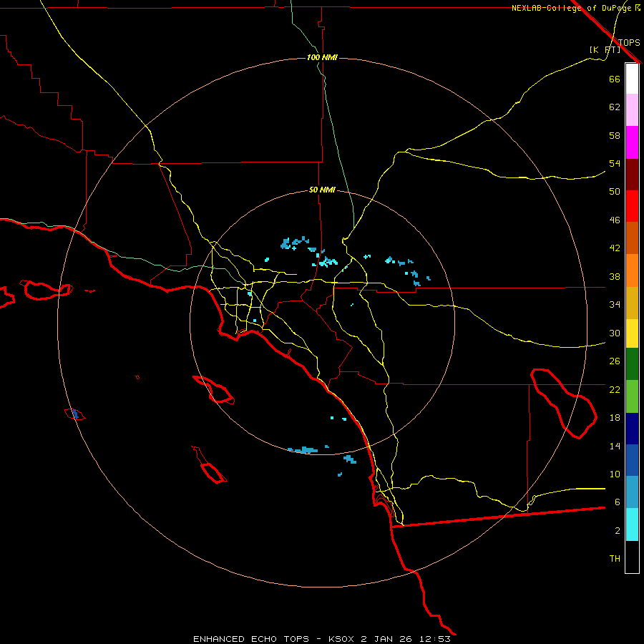Pick the steel light-blue legend swatch
Screen dimensions: 644x644
tap(632, 492)
